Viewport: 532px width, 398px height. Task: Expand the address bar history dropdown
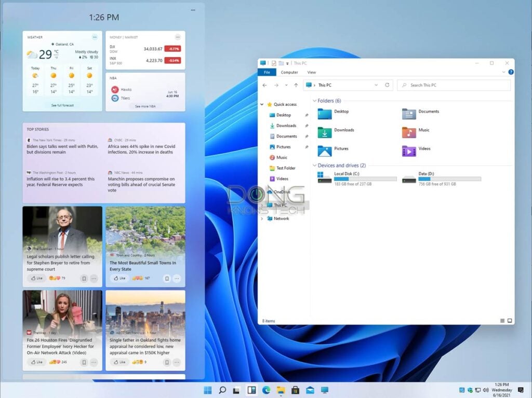[x=376, y=85]
